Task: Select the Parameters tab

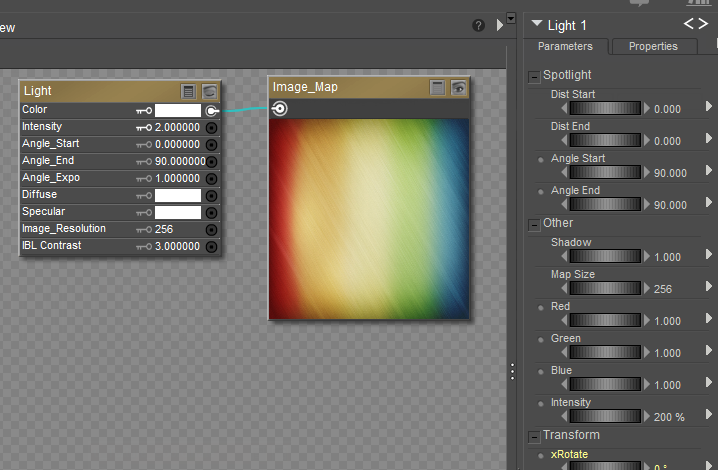Action: [565, 47]
